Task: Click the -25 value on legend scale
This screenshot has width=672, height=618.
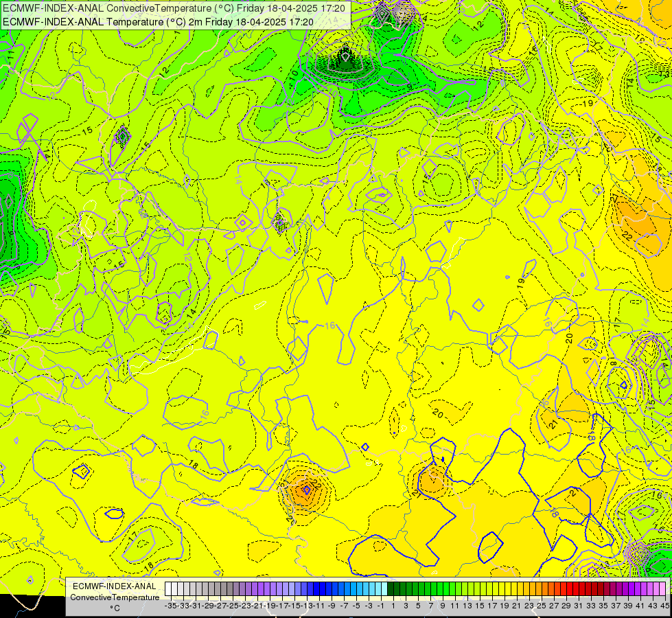Action: tap(233, 606)
